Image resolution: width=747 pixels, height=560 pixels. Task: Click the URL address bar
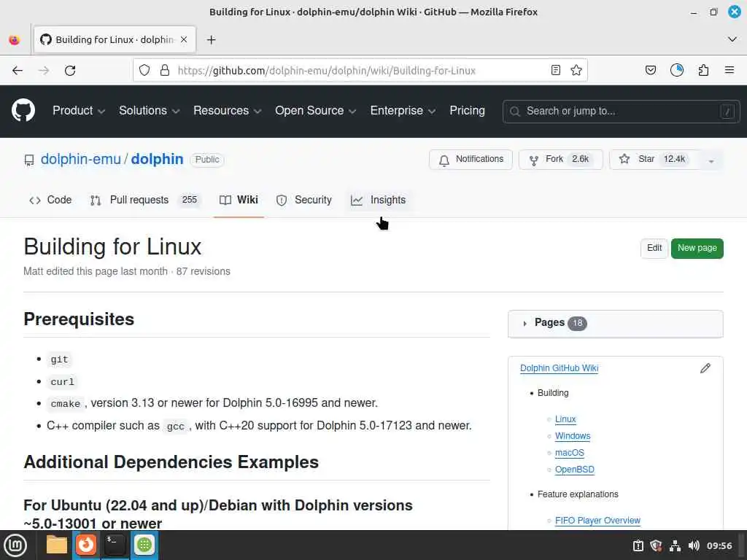[x=360, y=71]
